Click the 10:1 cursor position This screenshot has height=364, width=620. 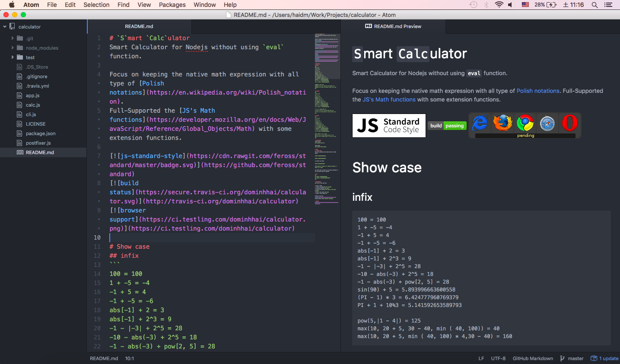(x=130, y=358)
